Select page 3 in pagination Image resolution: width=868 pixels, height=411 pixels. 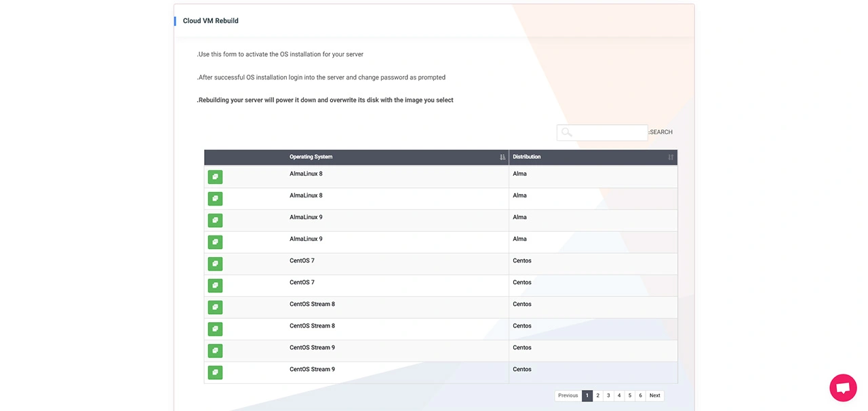coord(608,395)
